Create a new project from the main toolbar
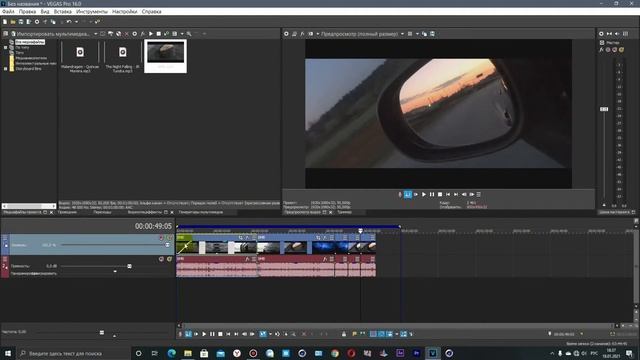 [5, 22]
